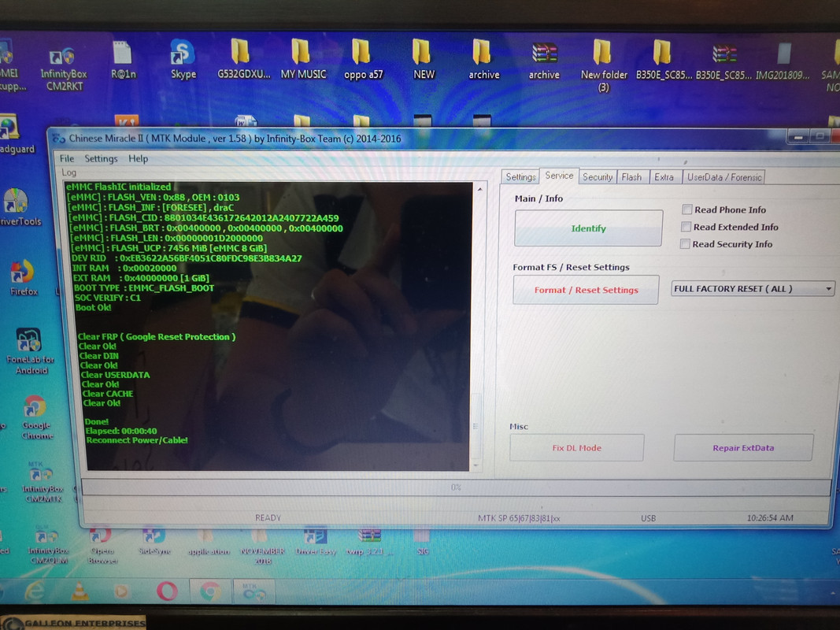Click the 0% progress bar
Viewport: 840px width, 630px height.
(456, 487)
